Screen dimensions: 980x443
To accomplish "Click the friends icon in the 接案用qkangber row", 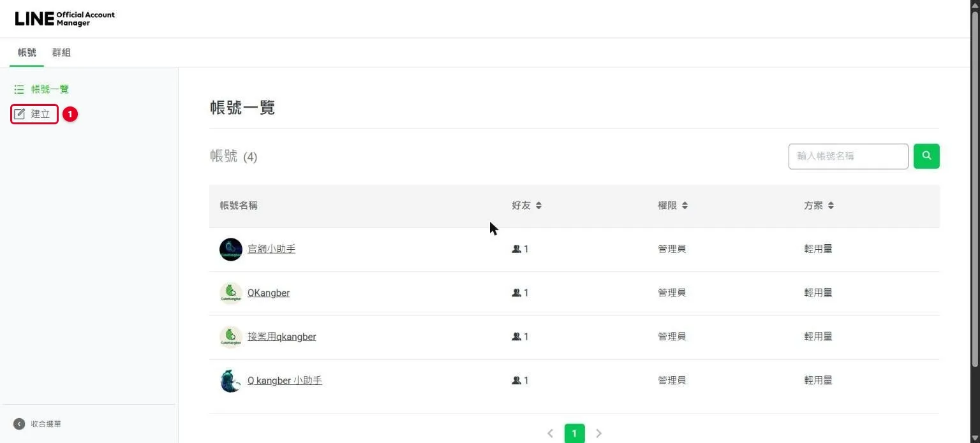I will pos(517,337).
